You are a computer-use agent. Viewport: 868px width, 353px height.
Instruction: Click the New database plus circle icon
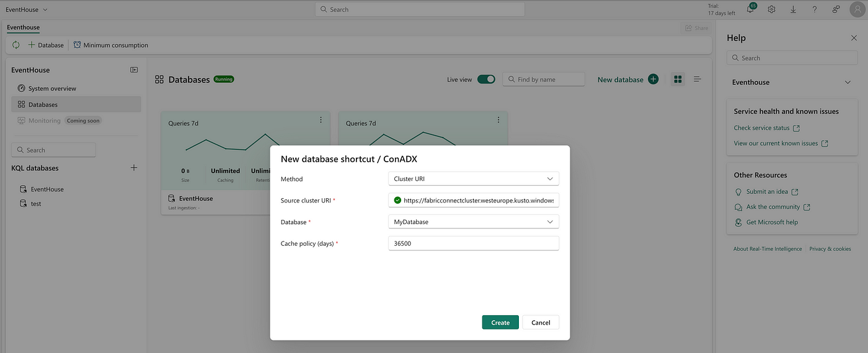[x=653, y=79]
